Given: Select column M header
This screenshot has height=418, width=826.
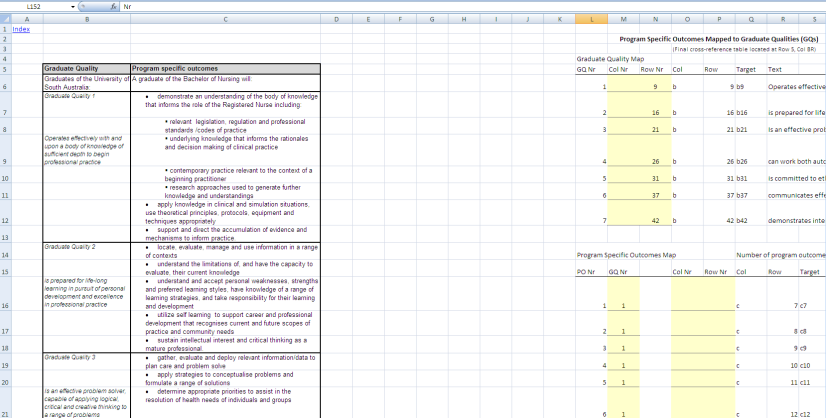Looking at the screenshot, I should [x=623, y=20].
